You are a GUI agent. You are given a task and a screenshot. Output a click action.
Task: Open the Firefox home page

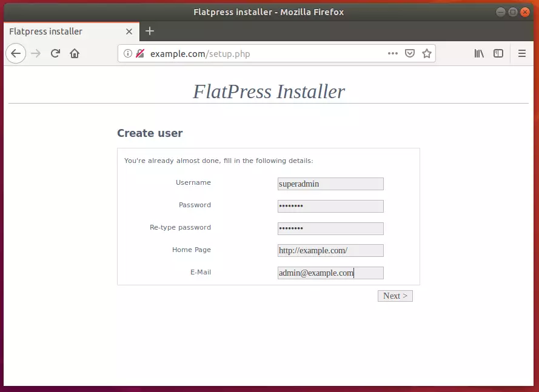click(75, 53)
